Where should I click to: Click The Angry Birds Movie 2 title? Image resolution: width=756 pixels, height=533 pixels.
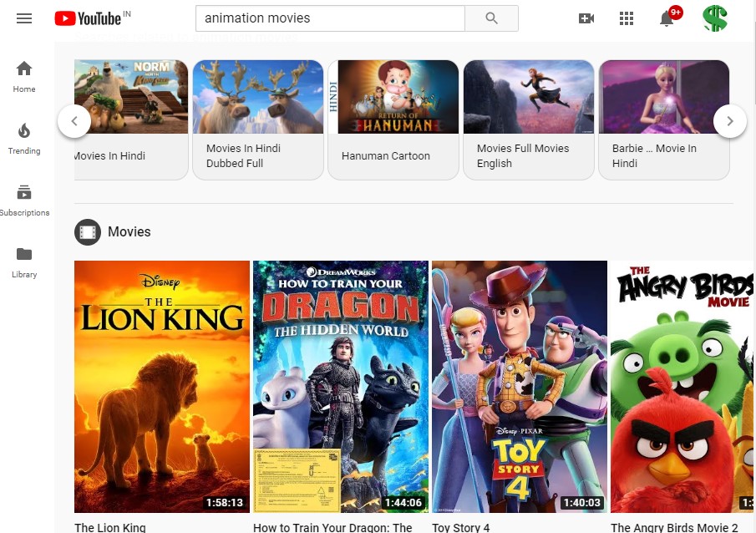[674, 528]
